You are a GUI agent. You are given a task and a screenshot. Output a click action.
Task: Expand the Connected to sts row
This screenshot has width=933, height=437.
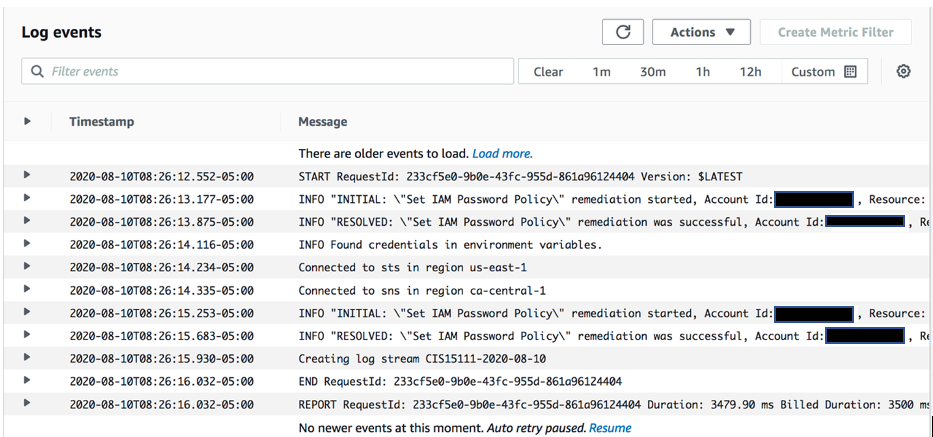pos(27,267)
